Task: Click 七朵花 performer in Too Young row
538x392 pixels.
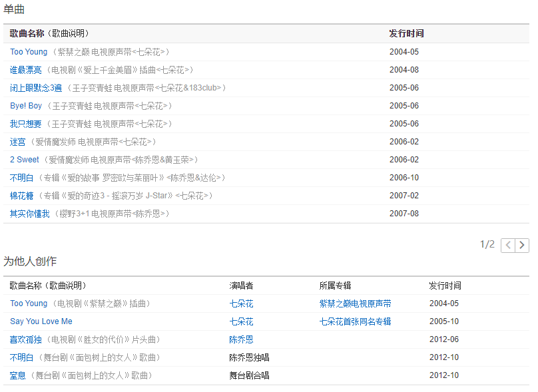Action: click(x=241, y=303)
